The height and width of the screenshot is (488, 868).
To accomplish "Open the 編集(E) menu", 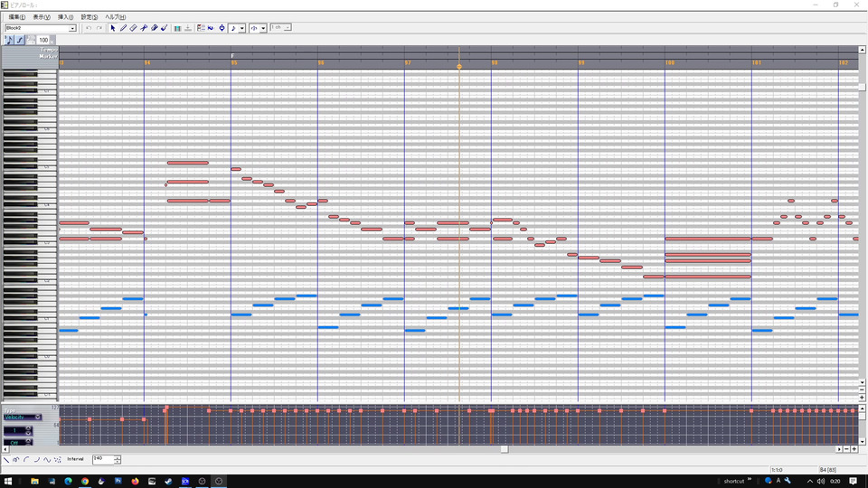I will pyautogui.click(x=16, y=17).
